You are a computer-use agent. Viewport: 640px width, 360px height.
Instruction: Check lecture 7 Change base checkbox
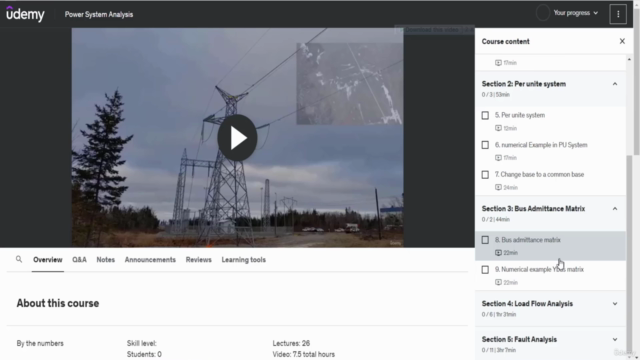pos(485,175)
